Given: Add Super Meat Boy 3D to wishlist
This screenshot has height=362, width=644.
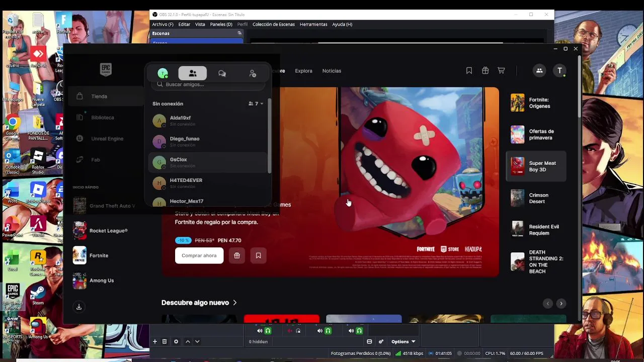Looking at the screenshot, I should 258,255.
